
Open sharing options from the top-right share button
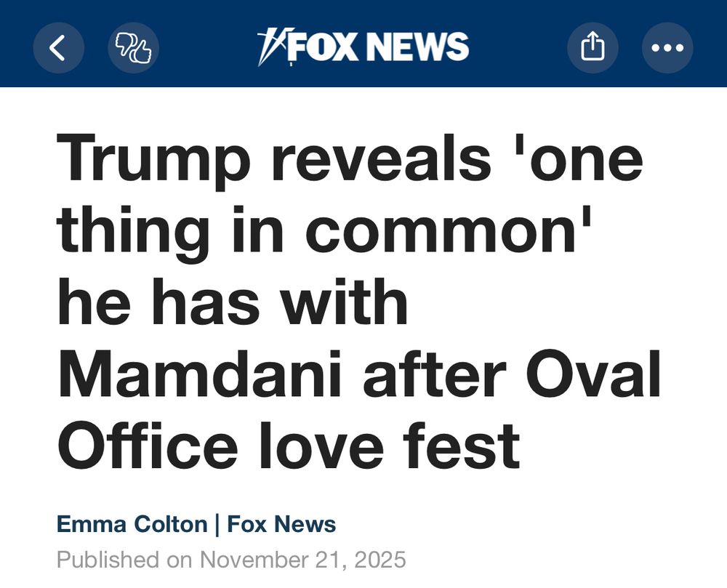(593, 47)
